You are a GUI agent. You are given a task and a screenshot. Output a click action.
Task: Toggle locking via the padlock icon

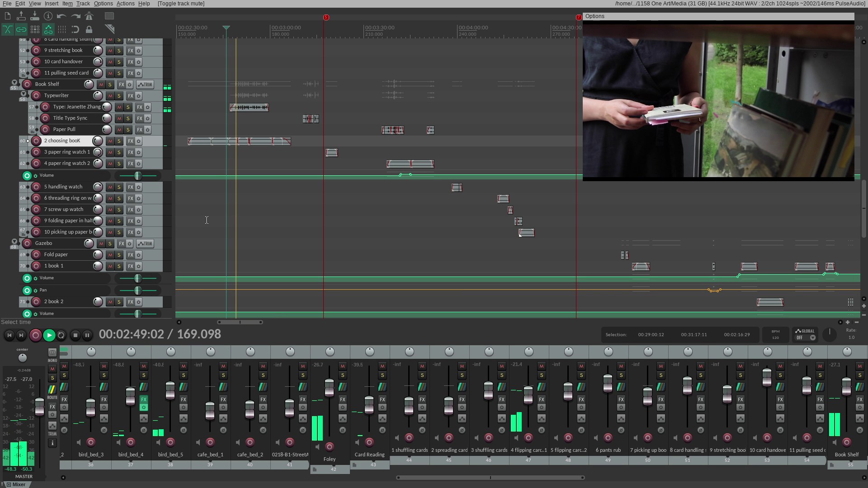[x=89, y=30]
